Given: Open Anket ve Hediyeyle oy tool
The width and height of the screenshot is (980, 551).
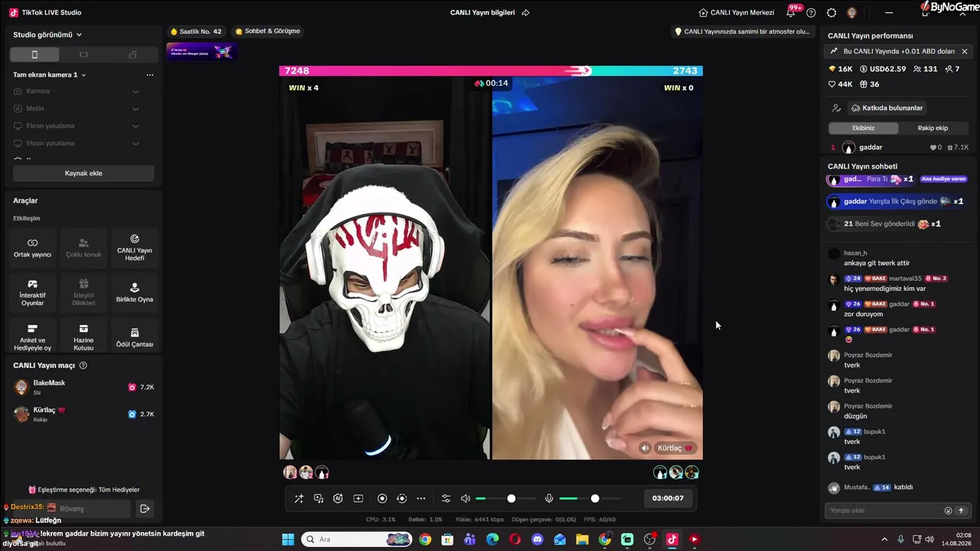Looking at the screenshot, I should click(33, 337).
